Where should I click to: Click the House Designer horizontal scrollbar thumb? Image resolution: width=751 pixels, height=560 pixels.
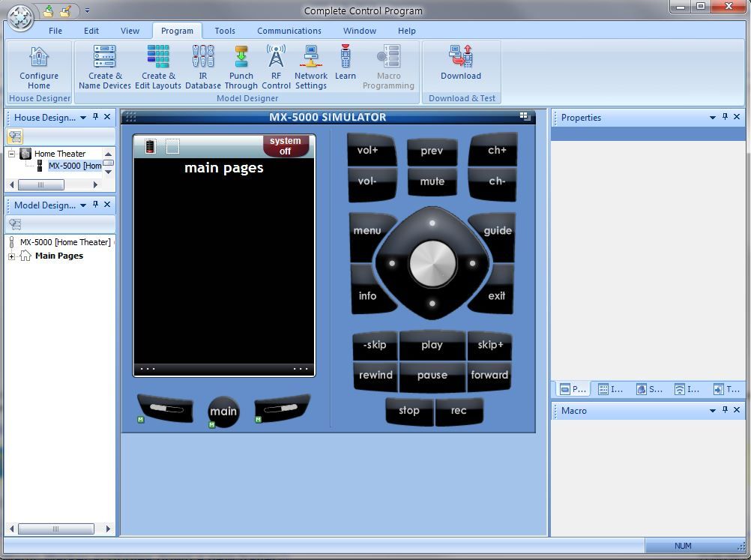click(x=40, y=184)
